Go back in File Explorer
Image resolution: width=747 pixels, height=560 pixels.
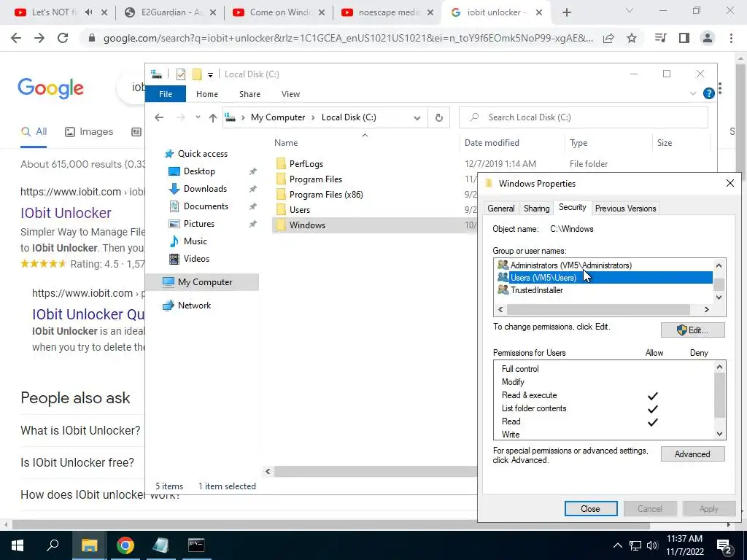tap(159, 117)
